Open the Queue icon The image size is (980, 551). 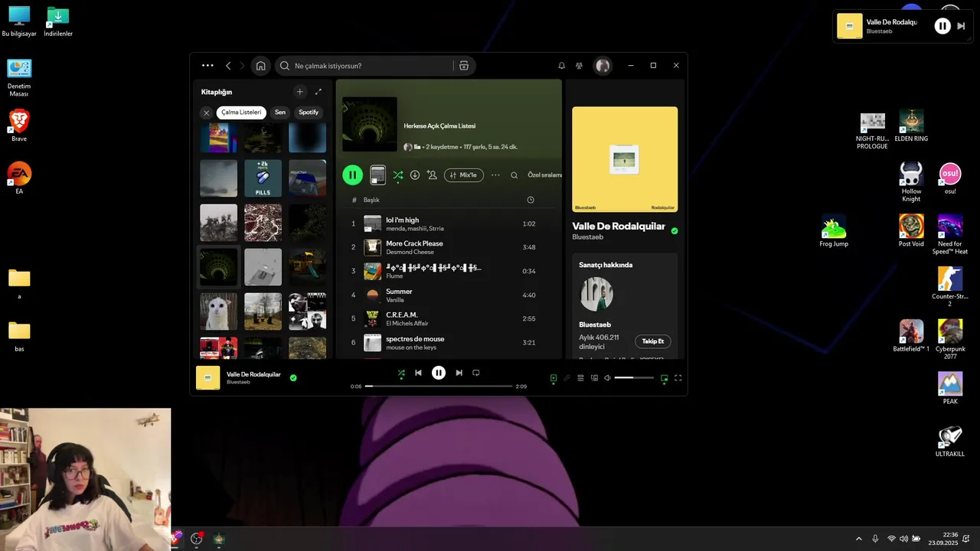[x=580, y=378]
